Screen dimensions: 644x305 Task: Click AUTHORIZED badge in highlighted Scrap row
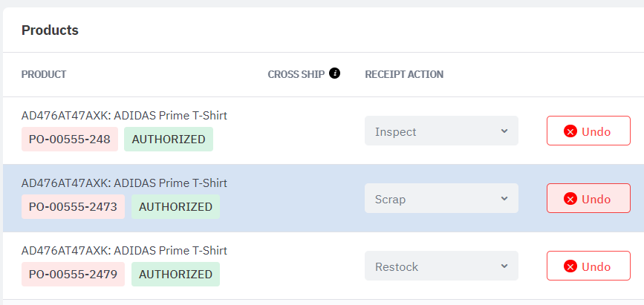(175, 206)
